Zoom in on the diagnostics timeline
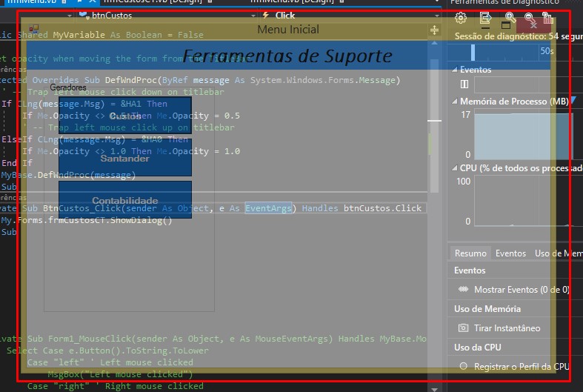 click(x=510, y=18)
